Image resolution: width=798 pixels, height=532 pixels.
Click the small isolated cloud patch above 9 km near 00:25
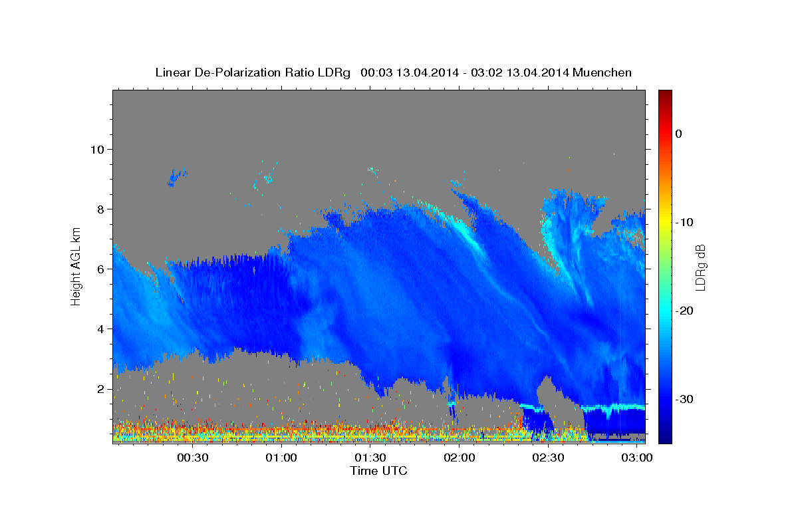tap(176, 178)
